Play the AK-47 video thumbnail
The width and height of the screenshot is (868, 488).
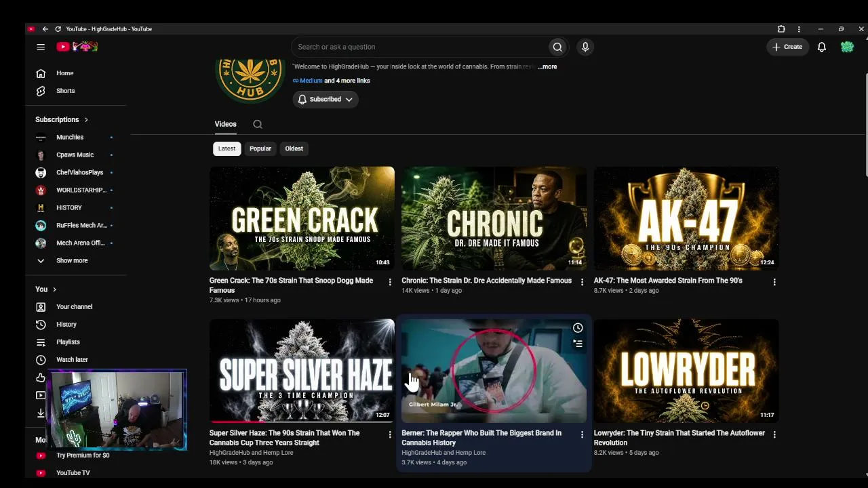pyautogui.click(x=686, y=218)
